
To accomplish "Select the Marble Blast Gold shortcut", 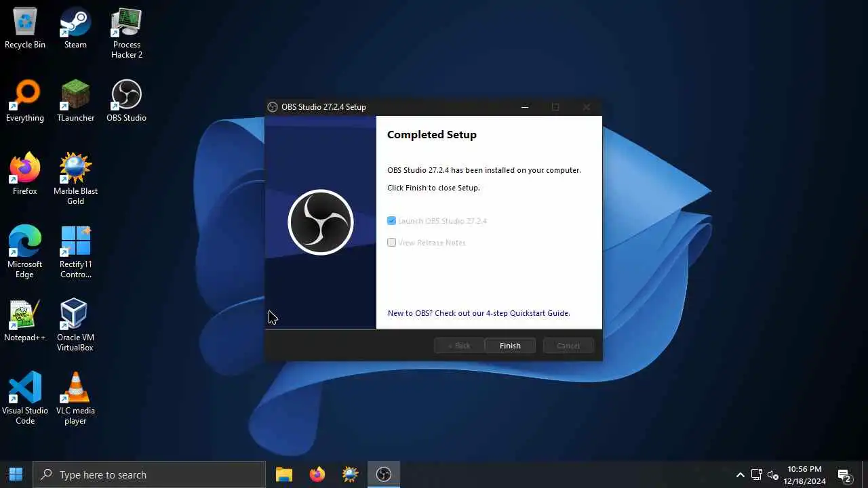I will pyautogui.click(x=75, y=180).
